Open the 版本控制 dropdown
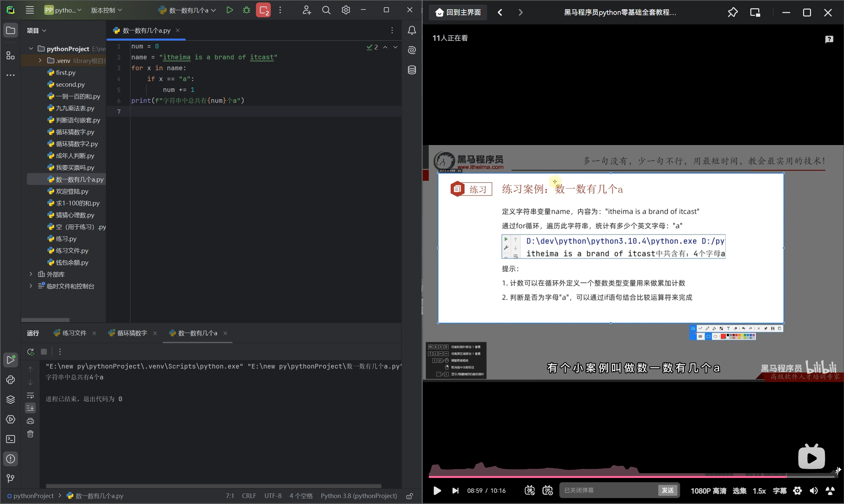844x504 pixels. click(106, 10)
